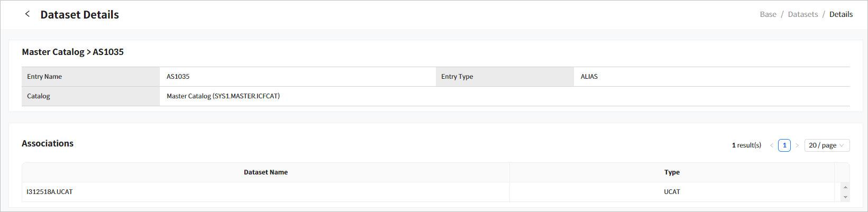The image size is (868, 212).
Task: Click the previous page arrow in pagination
Action: 772,145
